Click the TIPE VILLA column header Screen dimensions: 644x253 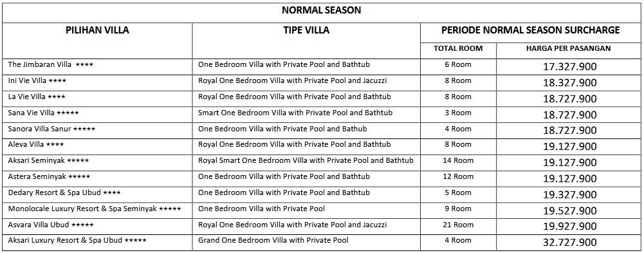[x=306, y=41]
